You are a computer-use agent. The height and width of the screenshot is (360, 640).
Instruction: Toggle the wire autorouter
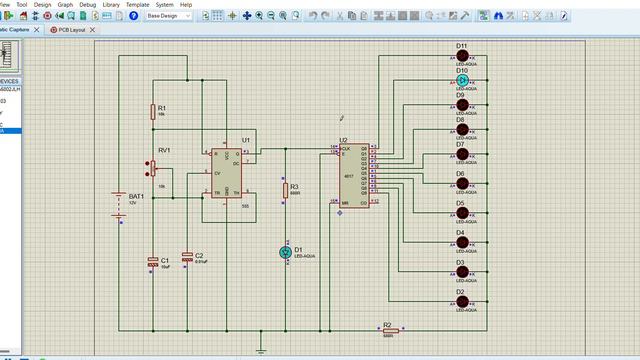[484, 16]
